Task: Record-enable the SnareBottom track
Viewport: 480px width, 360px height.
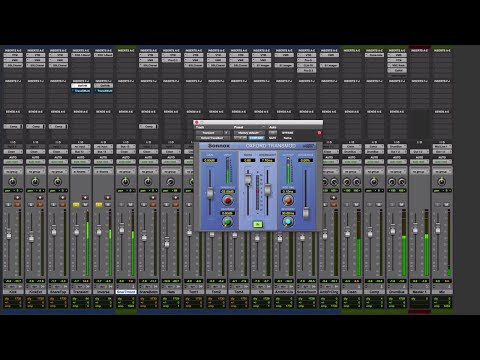Action: tap(153, 198)
